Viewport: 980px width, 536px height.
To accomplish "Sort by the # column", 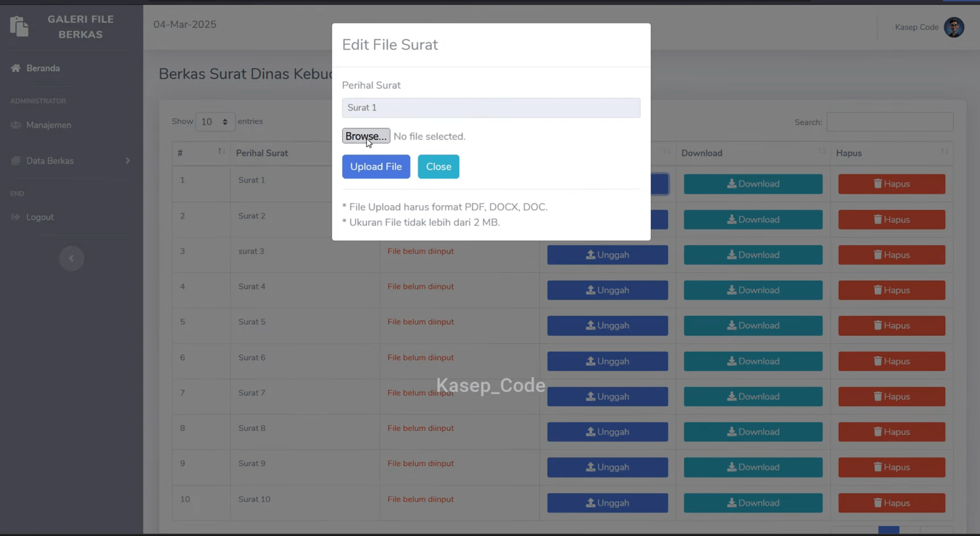I will [201, 153].
